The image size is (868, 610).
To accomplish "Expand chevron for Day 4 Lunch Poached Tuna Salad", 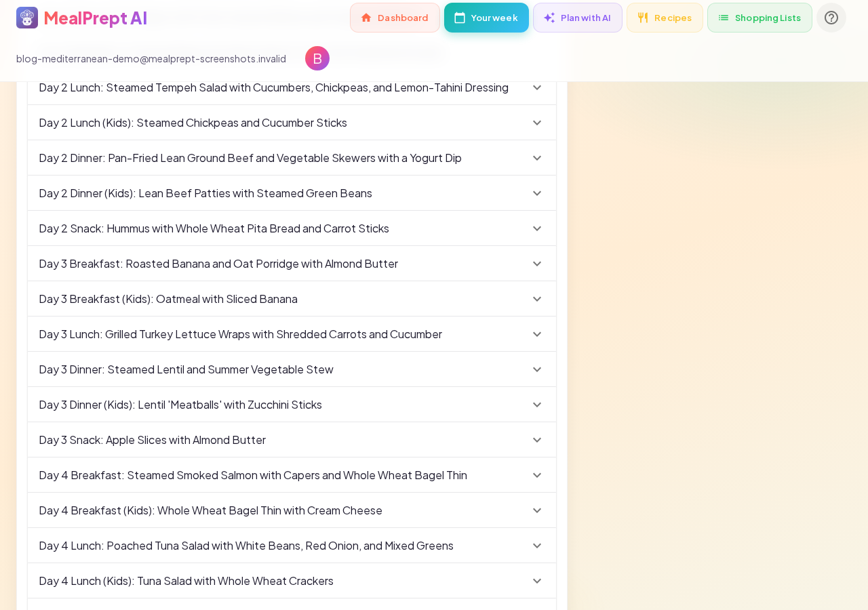I will point(537,546).
